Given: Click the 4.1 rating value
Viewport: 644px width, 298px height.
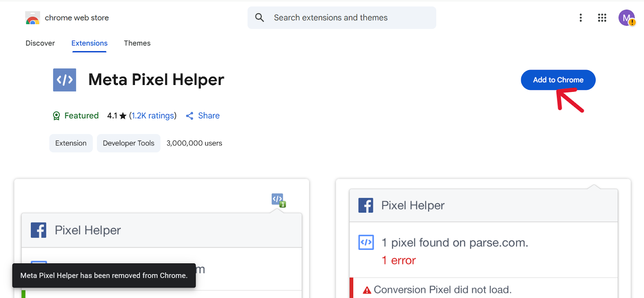Looking at the screenshot, I should (112, 116).
